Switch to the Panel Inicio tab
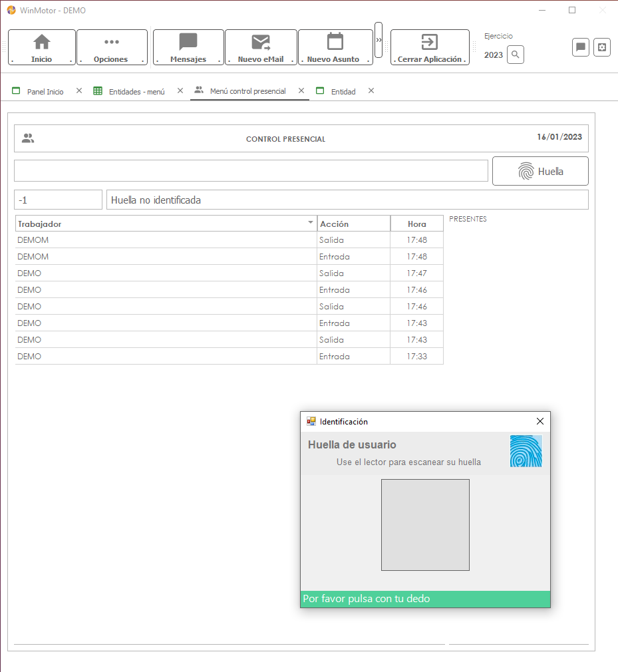 [x=45, y=91]
